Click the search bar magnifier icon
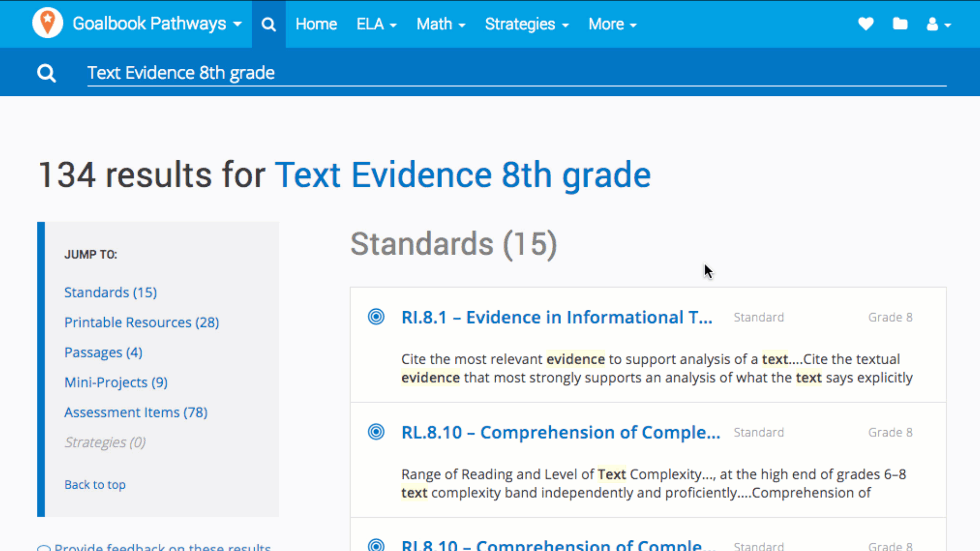 point(46,73)
